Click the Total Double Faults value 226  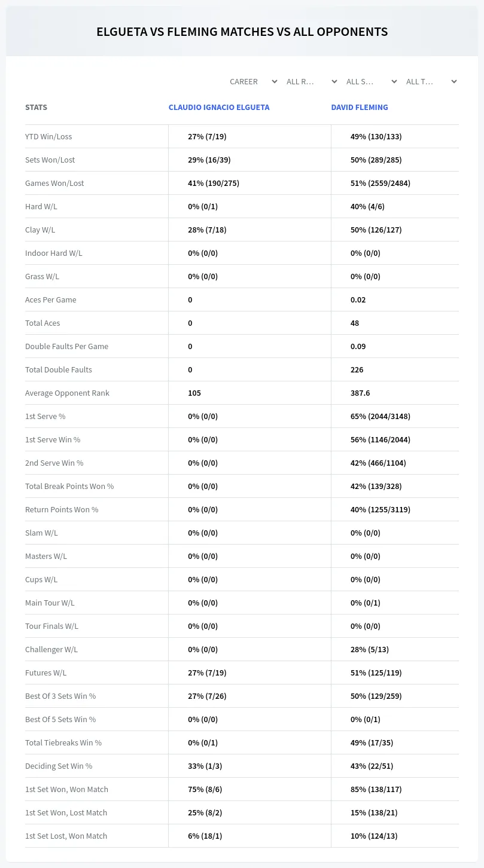click(x=357, y=369)
